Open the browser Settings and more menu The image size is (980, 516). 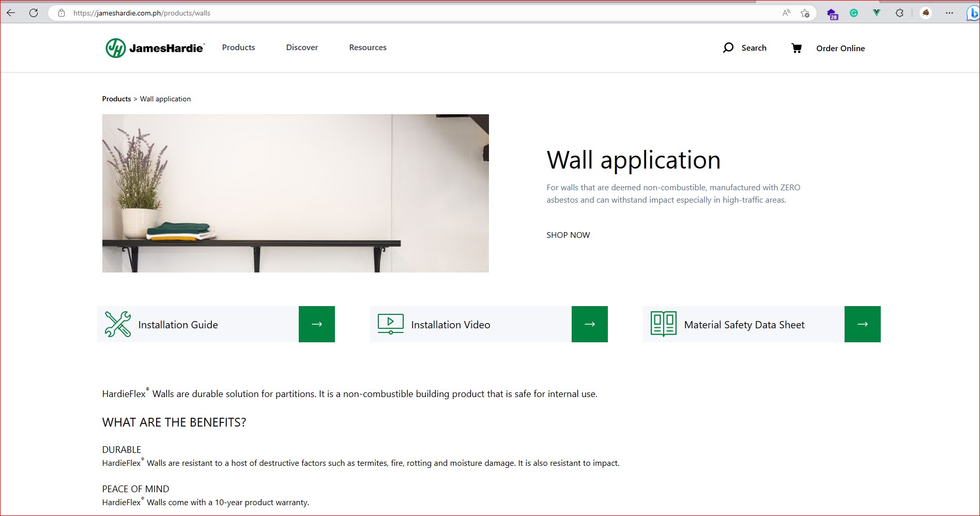pos(950,13)
